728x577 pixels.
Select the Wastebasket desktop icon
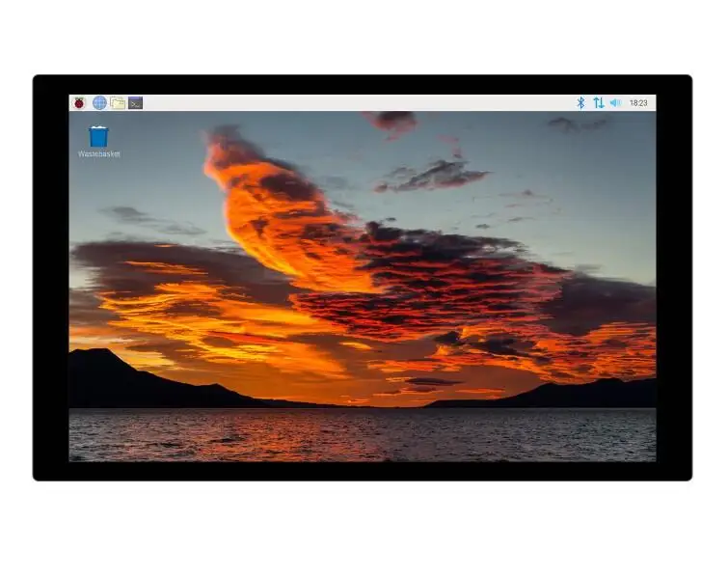pos(98,137)
